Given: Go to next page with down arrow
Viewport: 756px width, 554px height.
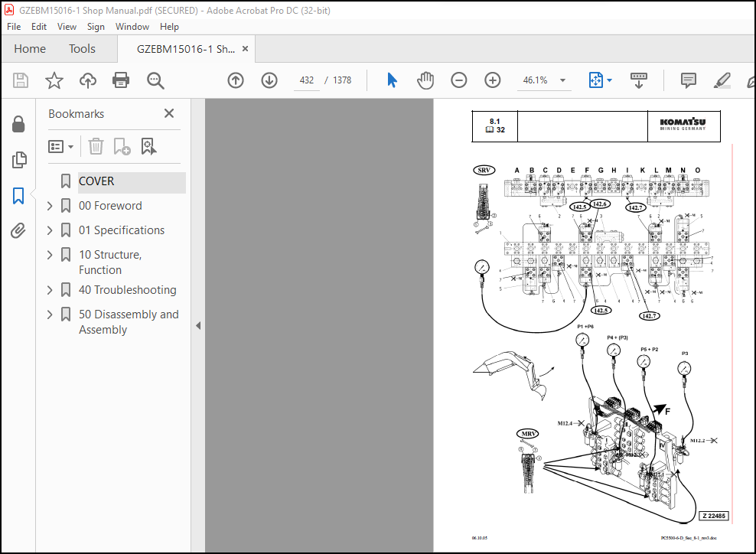Looking at the screenshot, I should 269,80.
